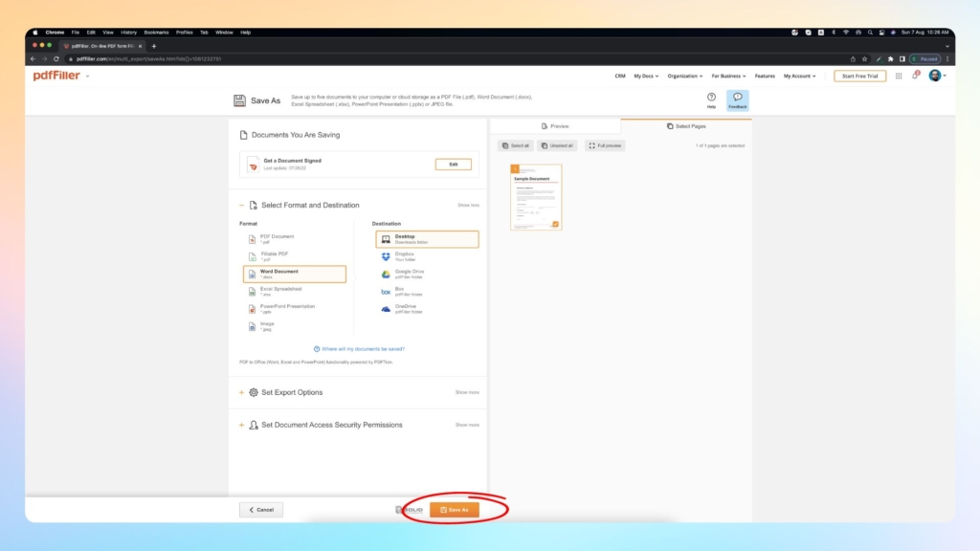The image size is (980, 551).
Task: Reload the page in Chrome
Action: 56,58
